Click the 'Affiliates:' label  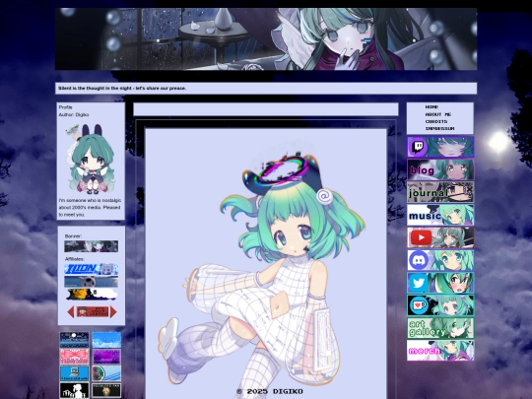pyautogui.click(x=75, y=259)
